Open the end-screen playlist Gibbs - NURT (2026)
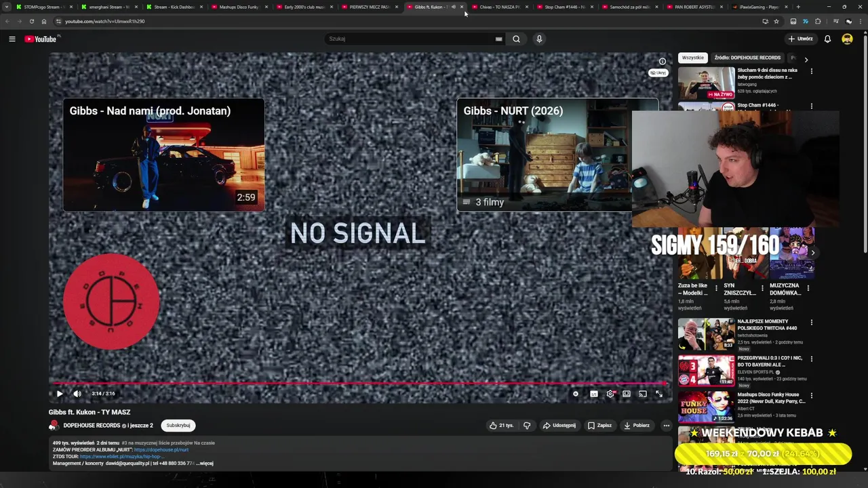 point(557,155)
